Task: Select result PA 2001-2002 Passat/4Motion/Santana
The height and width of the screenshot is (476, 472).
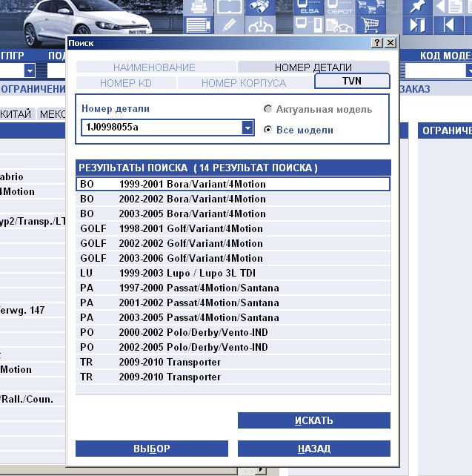Action: coord(233,303)
